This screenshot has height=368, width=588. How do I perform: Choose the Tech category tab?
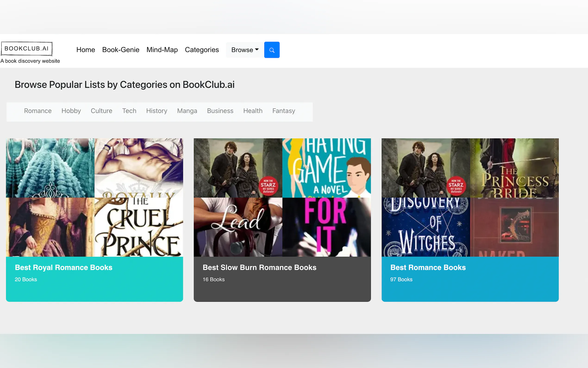tap(129, 111)
